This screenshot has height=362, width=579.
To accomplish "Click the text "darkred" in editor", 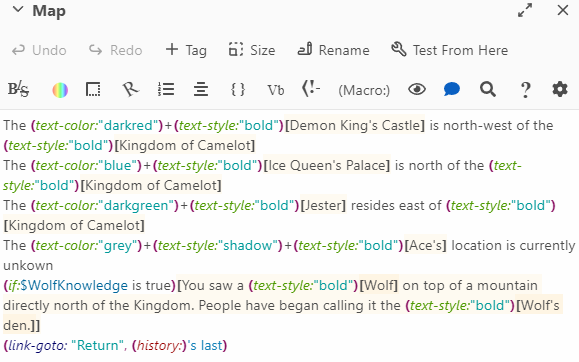I will (x=128, y=126).
